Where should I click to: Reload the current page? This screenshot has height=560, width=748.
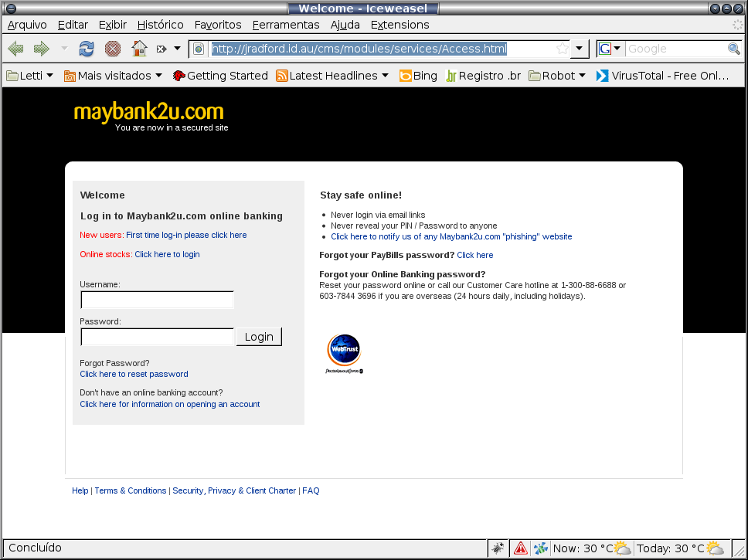pyautogui.click(x=87, y=49)
